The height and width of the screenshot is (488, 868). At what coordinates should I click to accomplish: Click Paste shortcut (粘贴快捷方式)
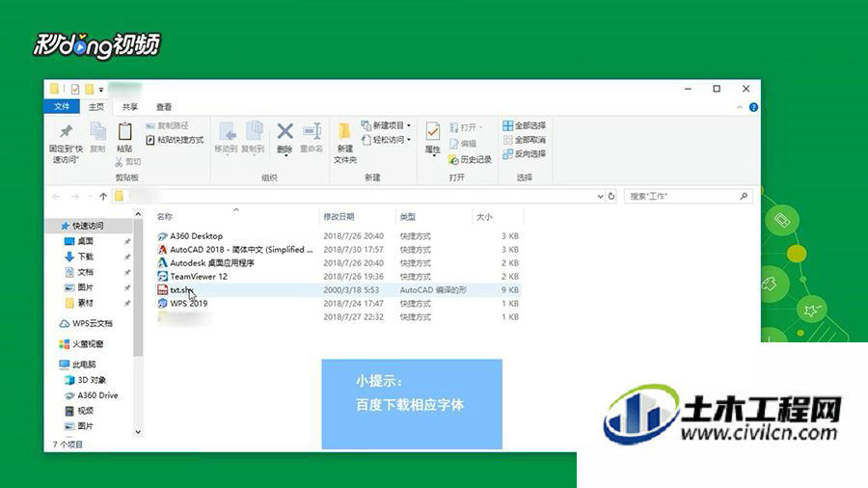pyautogui.click(x=175, y=140)
